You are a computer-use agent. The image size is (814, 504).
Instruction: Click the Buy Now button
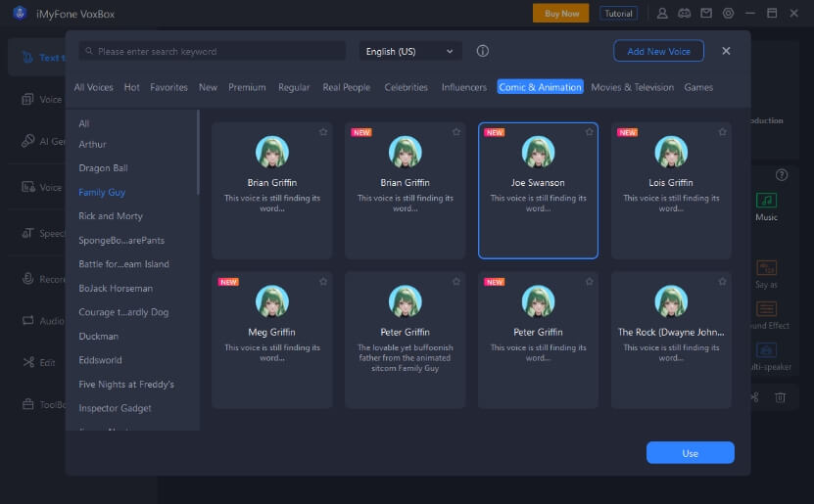click(x=560, y=14)
